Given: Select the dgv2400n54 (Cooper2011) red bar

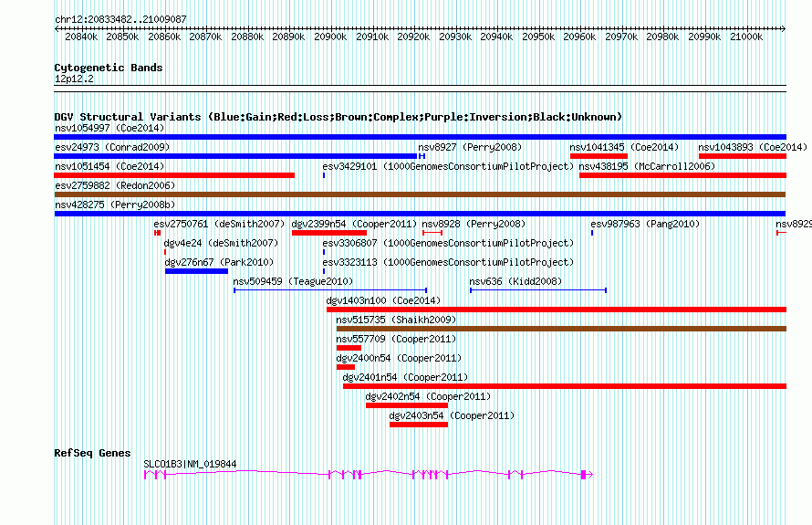Looking at the screenshot, I should coord(346,367).
